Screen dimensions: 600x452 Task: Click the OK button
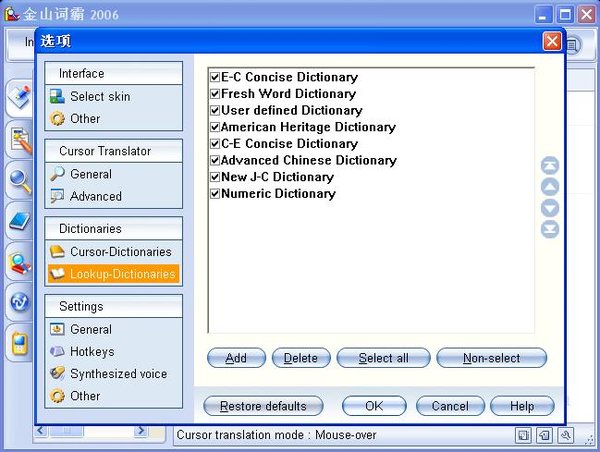click(x=373, y=406)
